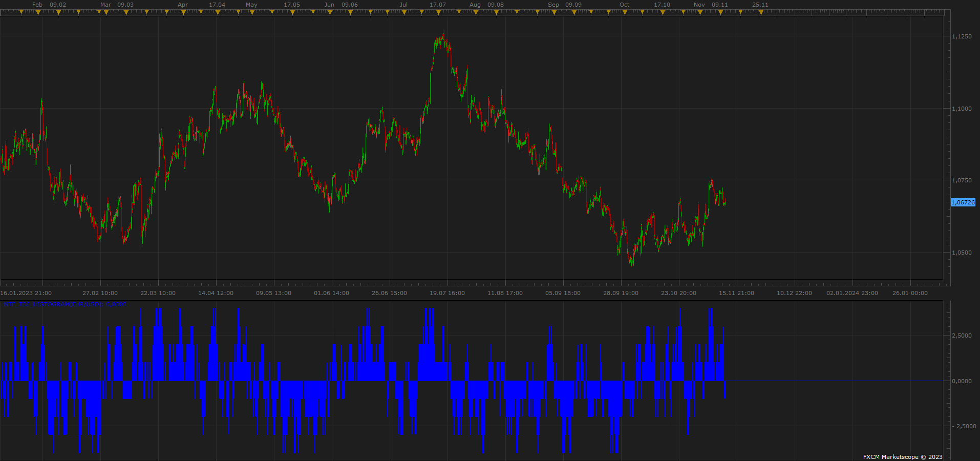Click the 28.09 19:00 time axis label
The width and height of the screenshot is (980, 461).
coord(621,293)
